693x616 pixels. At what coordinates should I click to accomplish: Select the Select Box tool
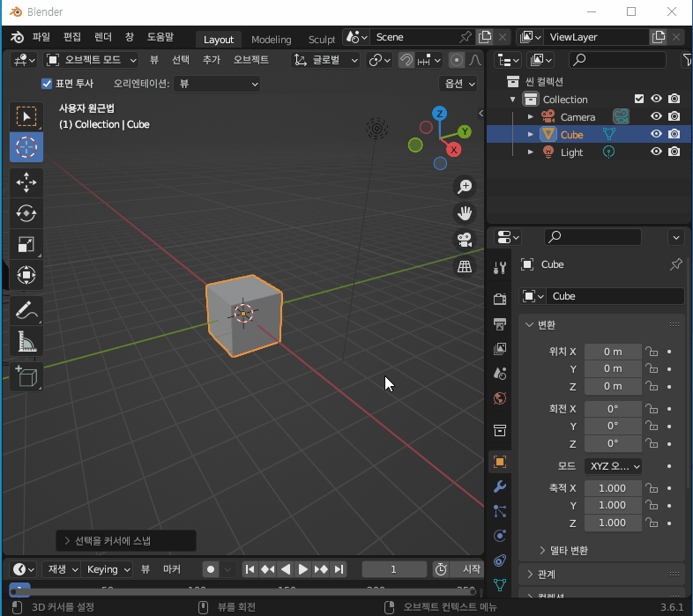26,116
